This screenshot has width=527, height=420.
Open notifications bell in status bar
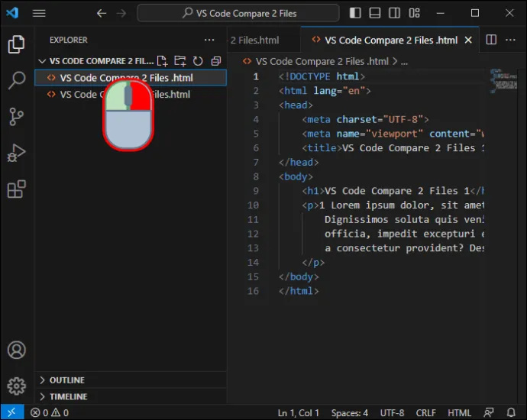click(x=511, y=412)
